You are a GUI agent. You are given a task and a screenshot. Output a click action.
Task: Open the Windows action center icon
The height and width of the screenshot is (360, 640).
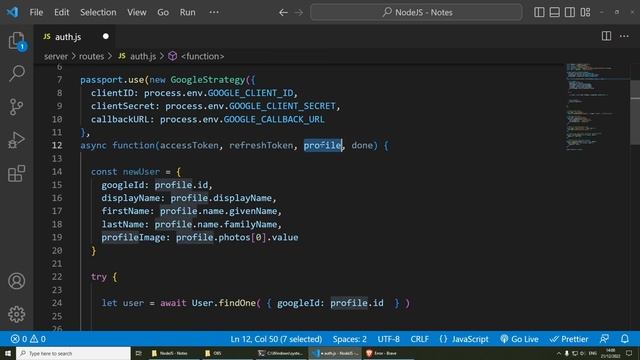click(629, 353)
